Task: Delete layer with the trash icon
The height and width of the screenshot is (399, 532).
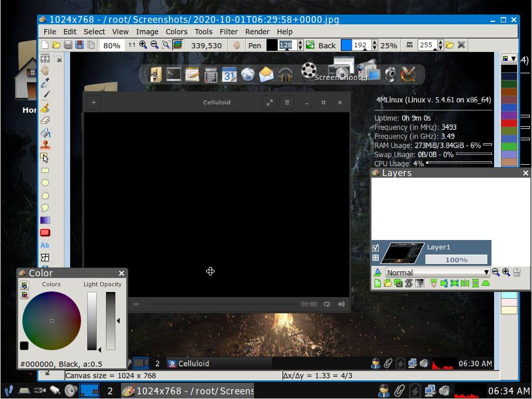Action: 517,272
